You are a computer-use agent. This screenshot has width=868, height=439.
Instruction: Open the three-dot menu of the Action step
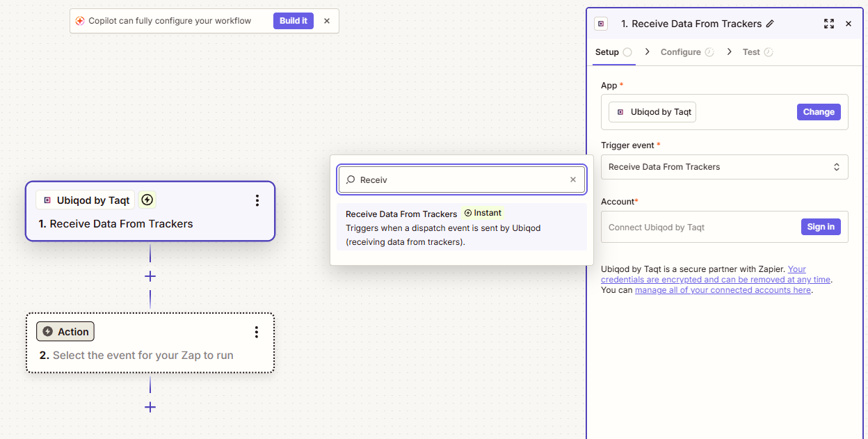(x=257, y=332)
